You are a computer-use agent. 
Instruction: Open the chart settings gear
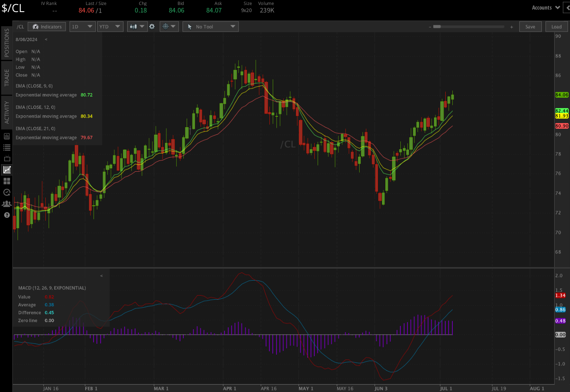(x=152, y=26)
